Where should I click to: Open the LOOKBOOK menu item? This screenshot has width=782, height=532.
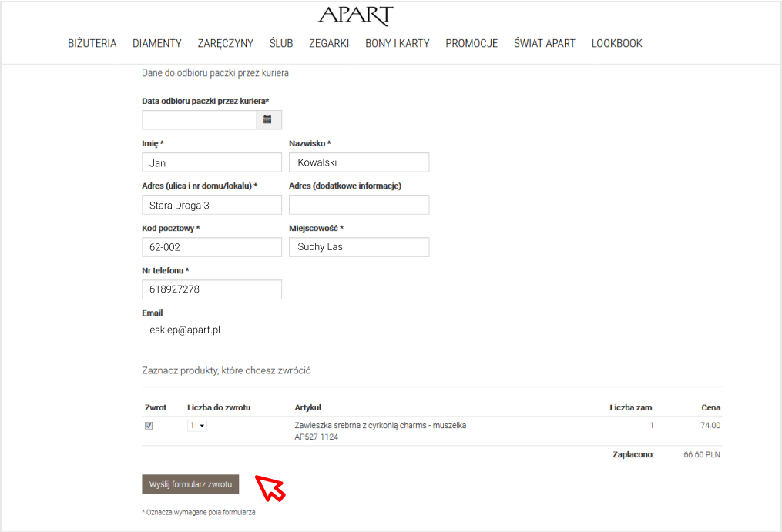616,43
